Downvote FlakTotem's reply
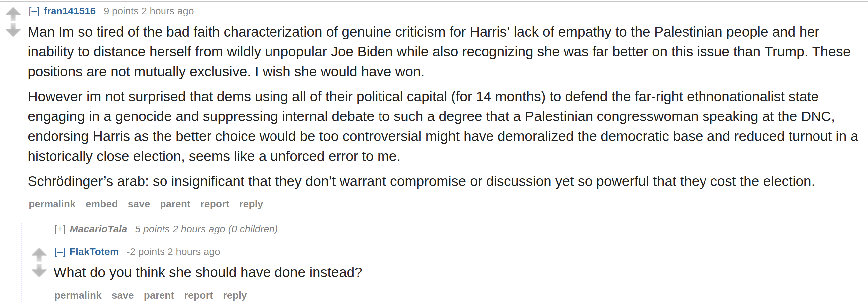This screenshot has width=868, height=306. tap(39, 270)
